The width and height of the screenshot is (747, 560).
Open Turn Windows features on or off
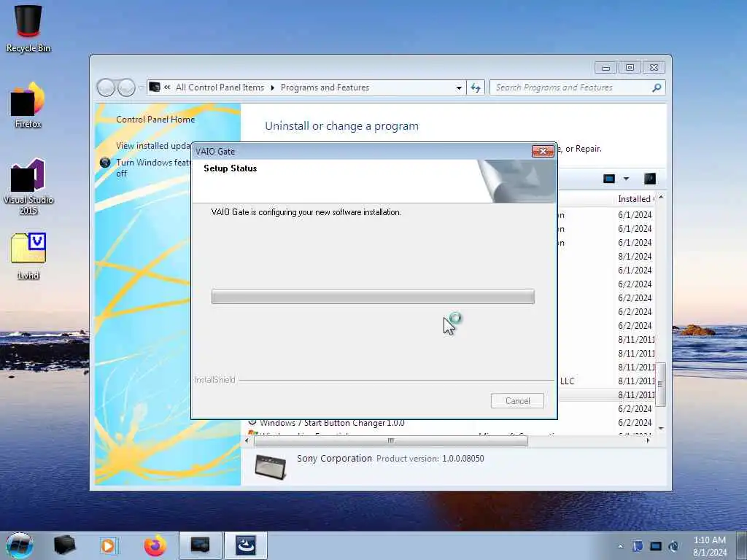pos(153,168)
